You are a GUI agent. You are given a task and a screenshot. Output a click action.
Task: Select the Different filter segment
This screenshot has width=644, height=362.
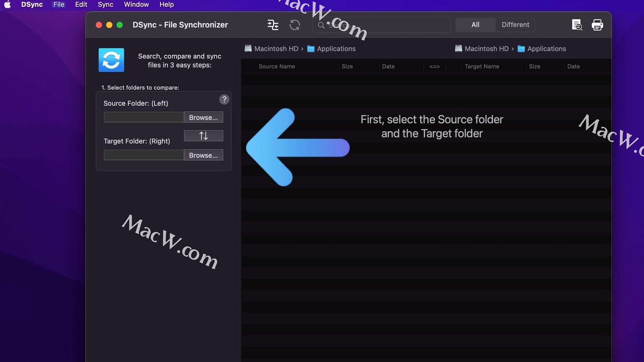(515, 25)
